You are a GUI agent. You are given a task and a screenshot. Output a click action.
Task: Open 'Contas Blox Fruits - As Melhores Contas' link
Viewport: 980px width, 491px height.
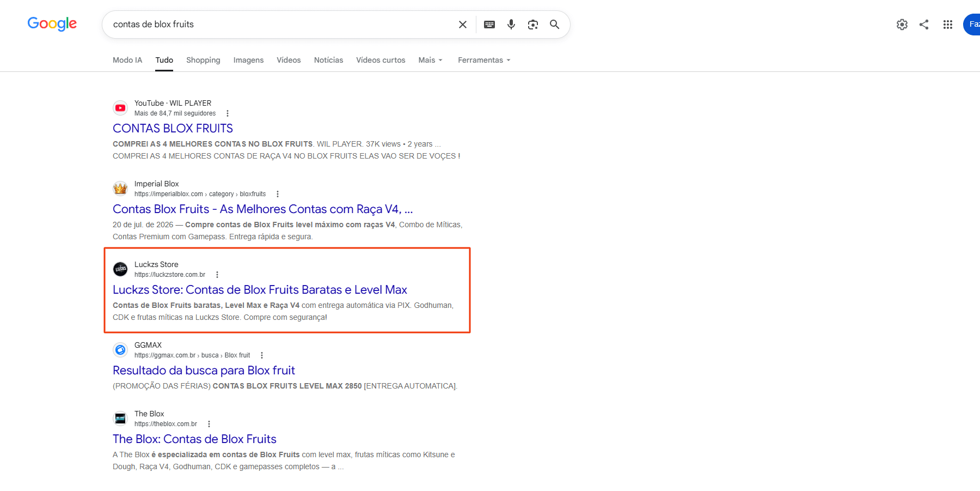click(262, 209)
